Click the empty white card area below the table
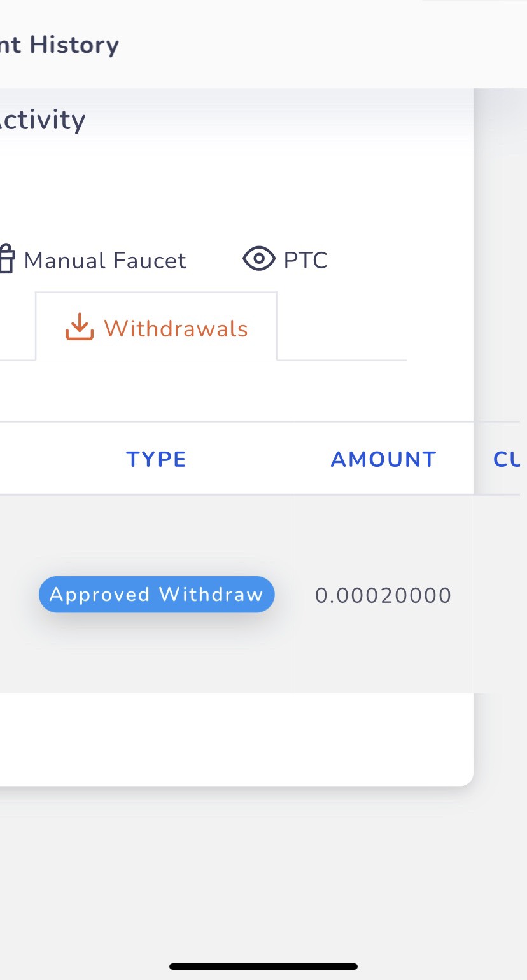 (235, 738)
